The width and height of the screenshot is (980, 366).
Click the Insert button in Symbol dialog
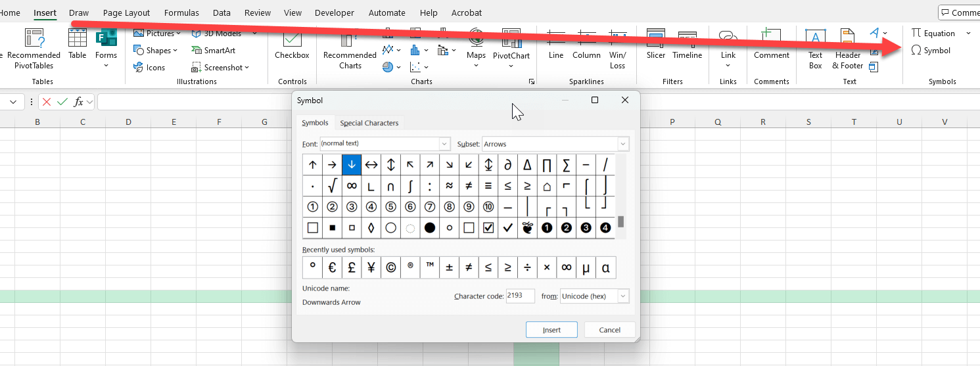click(x=551, y=330)
